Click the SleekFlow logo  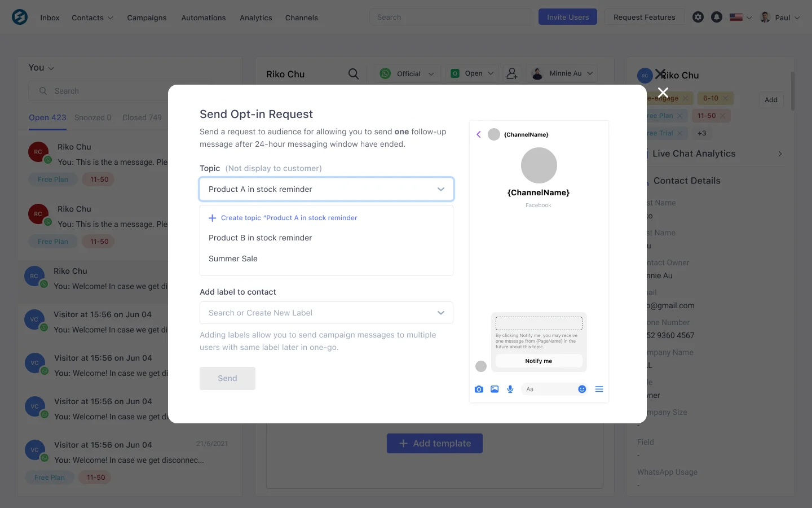20,17
